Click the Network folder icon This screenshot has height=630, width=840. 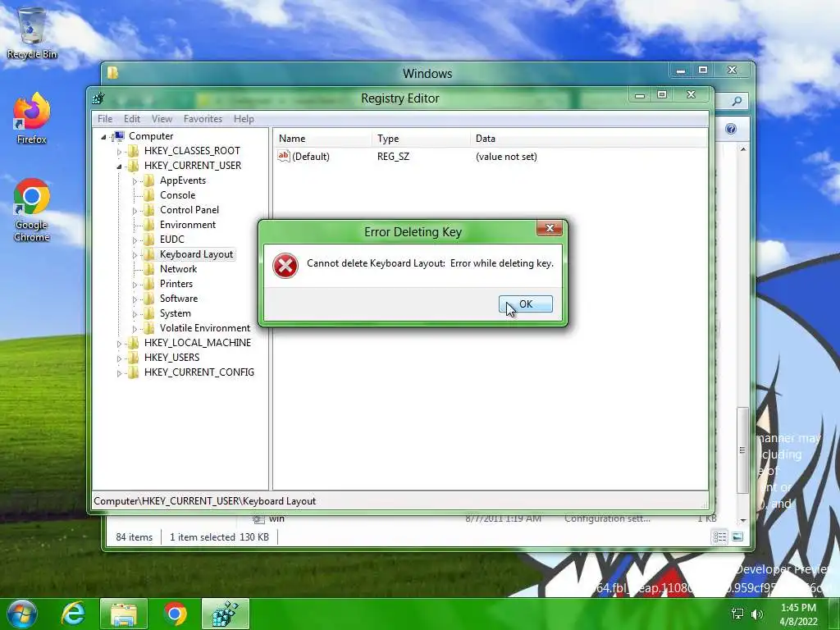click(x=149, y=269)
